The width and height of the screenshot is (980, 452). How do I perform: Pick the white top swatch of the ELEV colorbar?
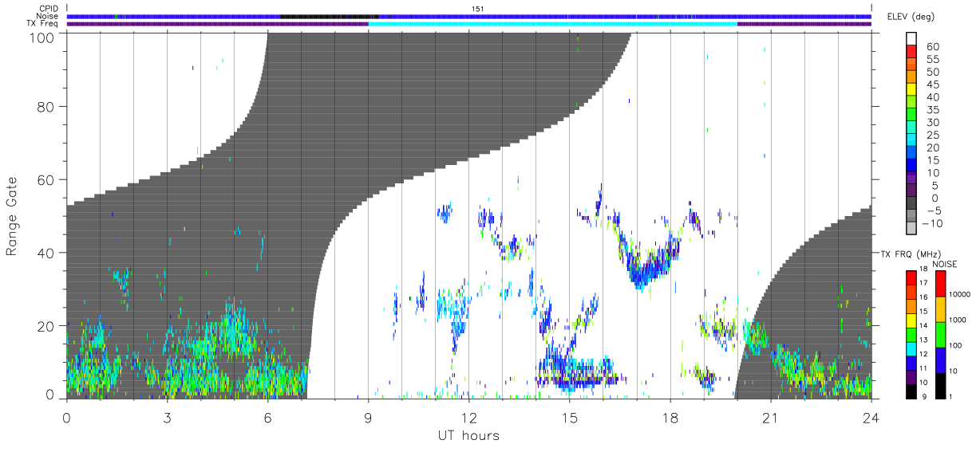click(x=912, y=40)
